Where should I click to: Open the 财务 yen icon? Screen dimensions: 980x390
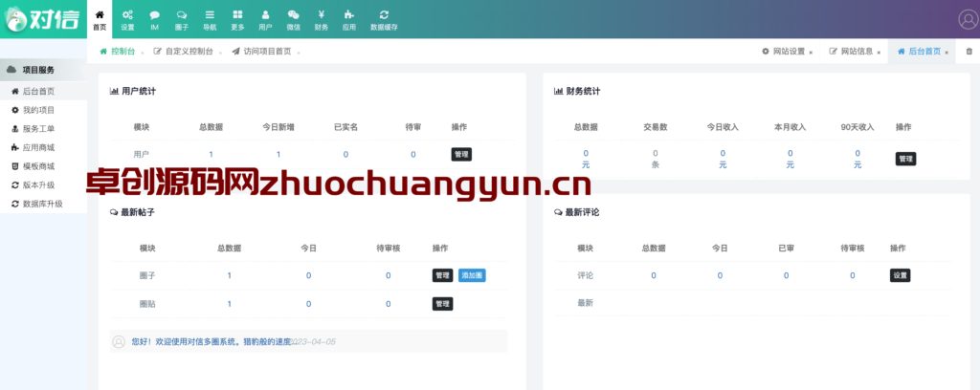tap(322, 14)
